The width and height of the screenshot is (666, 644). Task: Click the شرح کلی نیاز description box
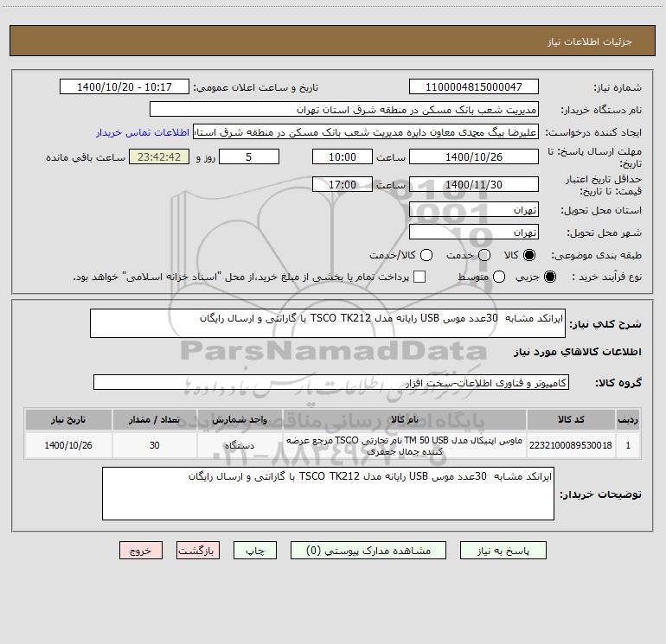point(328,323)
